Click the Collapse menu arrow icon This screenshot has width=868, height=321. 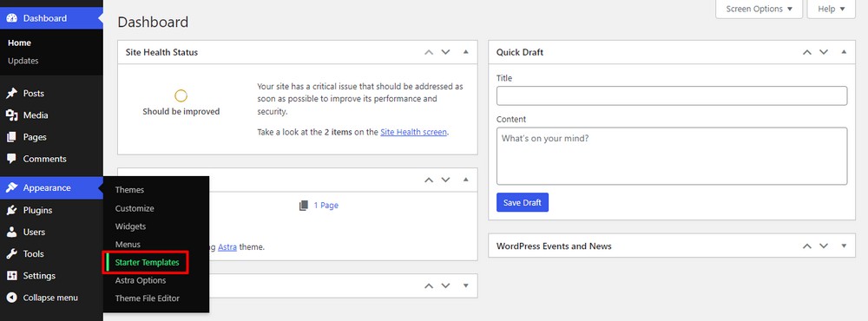[x=11, y=298]
